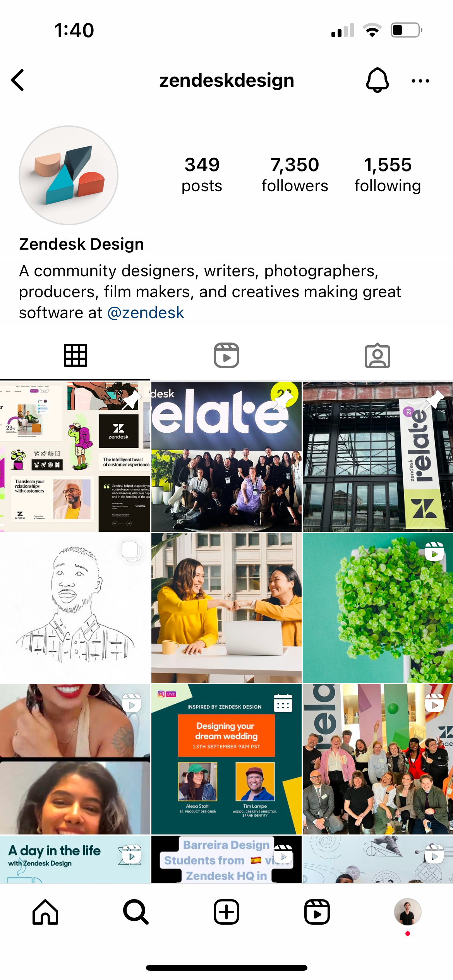Open the A day in the life reel
Viewport: 453px width, 980px height.
tap(75, 860)
